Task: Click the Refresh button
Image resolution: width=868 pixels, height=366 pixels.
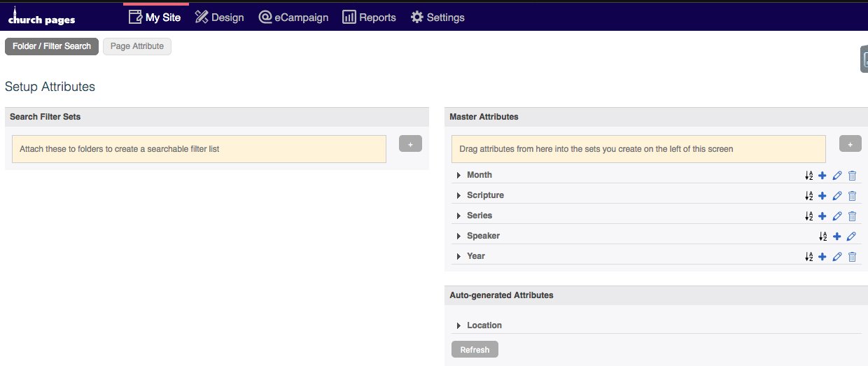Action: pyautogui.click(x=475, y=350)
